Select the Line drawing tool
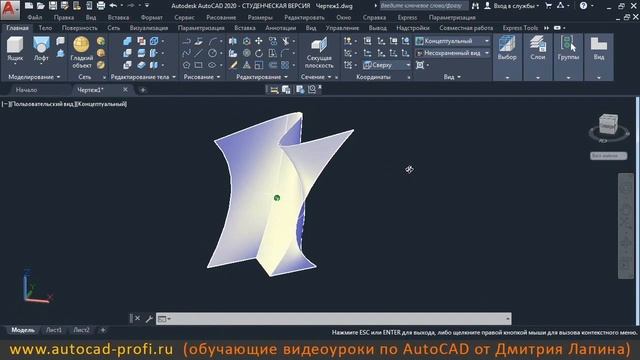640x360 pixels. (199, 53)
